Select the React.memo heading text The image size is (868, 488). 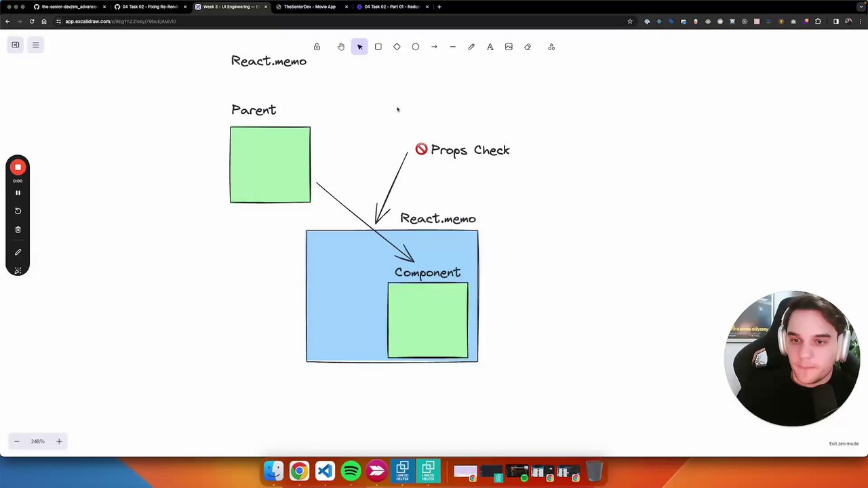(x=269, y=61)
